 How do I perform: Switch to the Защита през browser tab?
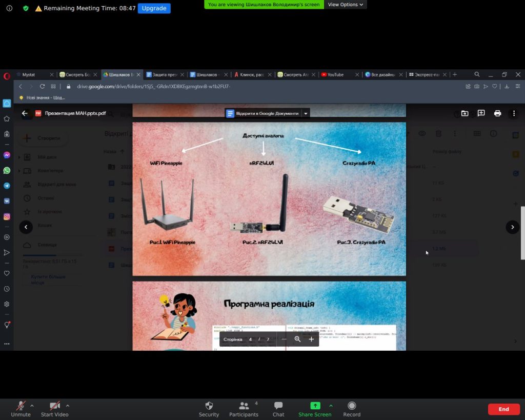point(165,75)
